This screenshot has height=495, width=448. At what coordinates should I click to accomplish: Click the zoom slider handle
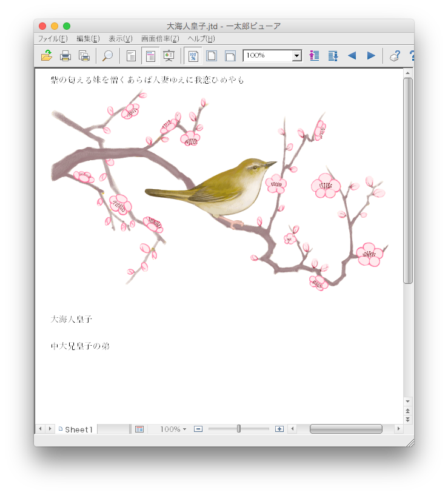[x=239, y=428]
